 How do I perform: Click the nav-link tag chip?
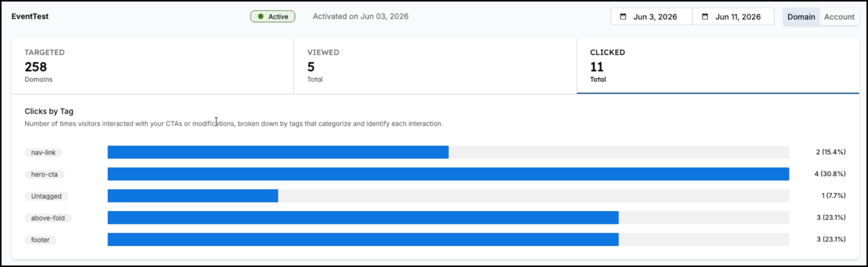point(43,152)
